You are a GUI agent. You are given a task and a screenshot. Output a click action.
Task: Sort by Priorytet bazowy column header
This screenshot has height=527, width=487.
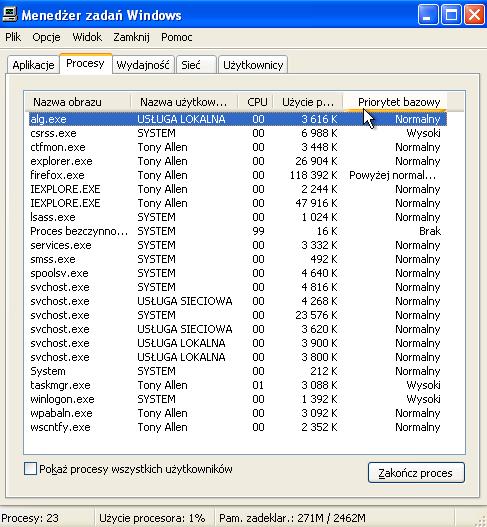(x=395, y=102)
